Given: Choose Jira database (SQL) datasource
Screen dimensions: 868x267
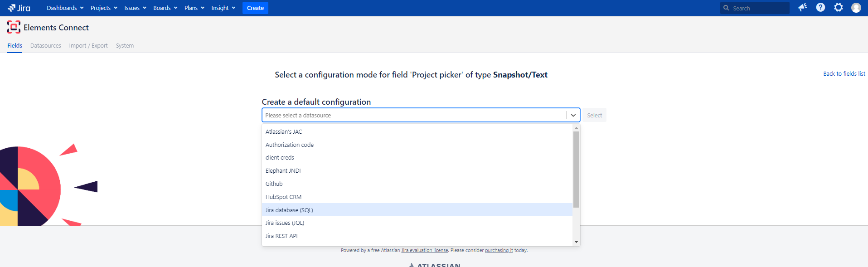Looking at the screenshot, I should click(x=289, y=210).
